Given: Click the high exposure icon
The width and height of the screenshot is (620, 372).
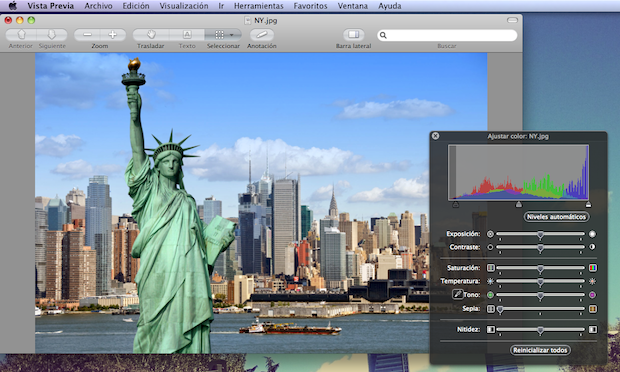Looking at the screenshot, I should (x=592, y=234).
